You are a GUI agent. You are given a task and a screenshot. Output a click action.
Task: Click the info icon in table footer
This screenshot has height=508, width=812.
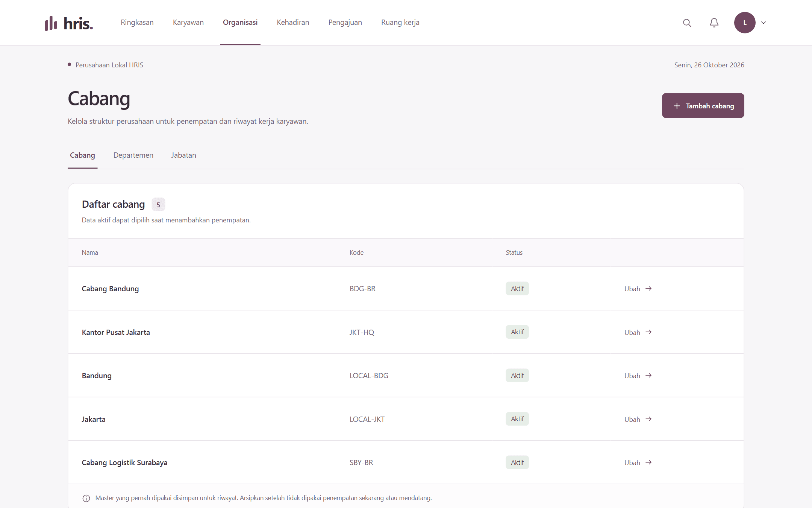[x=86, y=498]
